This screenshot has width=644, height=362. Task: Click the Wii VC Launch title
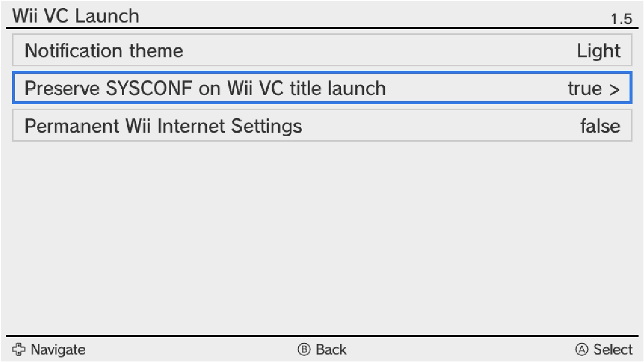coord(76,16)
